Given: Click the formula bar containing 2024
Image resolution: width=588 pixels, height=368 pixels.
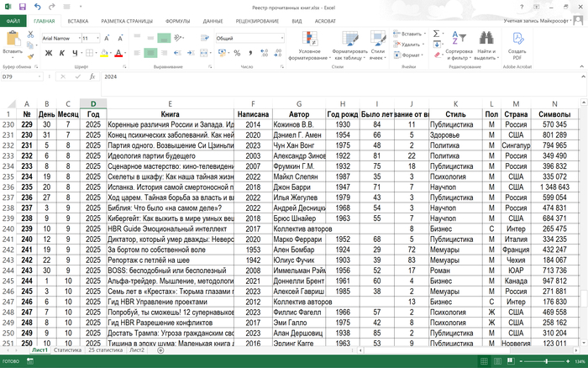Looking at the screenshot, I should click(x=336, y=76).
